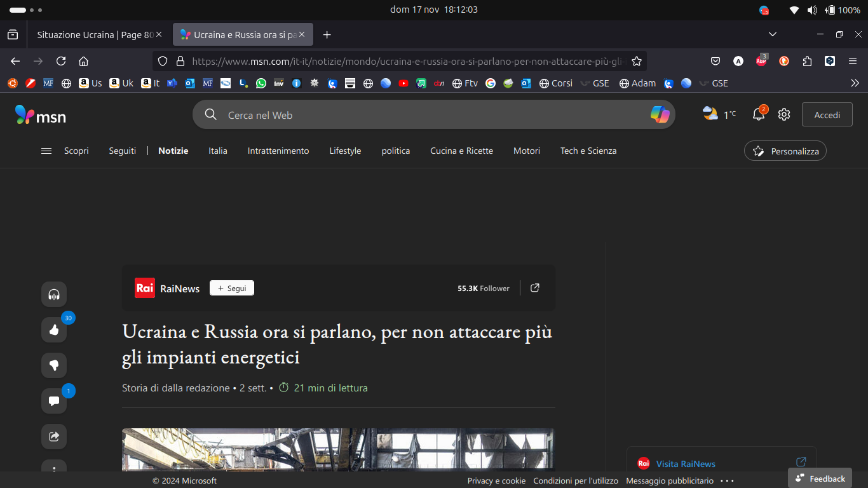Show more bookmarks overflow chevron

(x=855, y=83)
